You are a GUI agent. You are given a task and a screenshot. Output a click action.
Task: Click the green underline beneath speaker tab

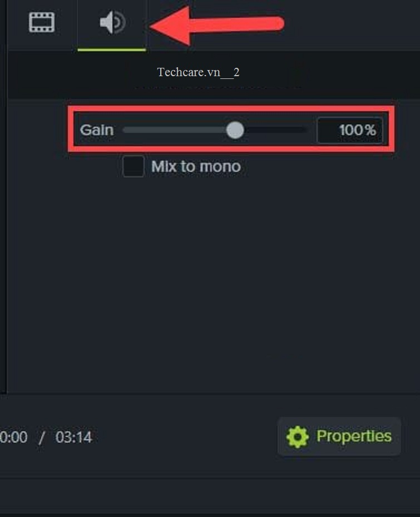(112, 49)
